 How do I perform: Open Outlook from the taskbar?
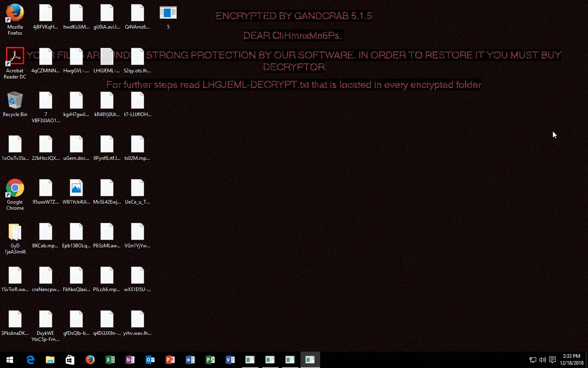coord(150,360)
